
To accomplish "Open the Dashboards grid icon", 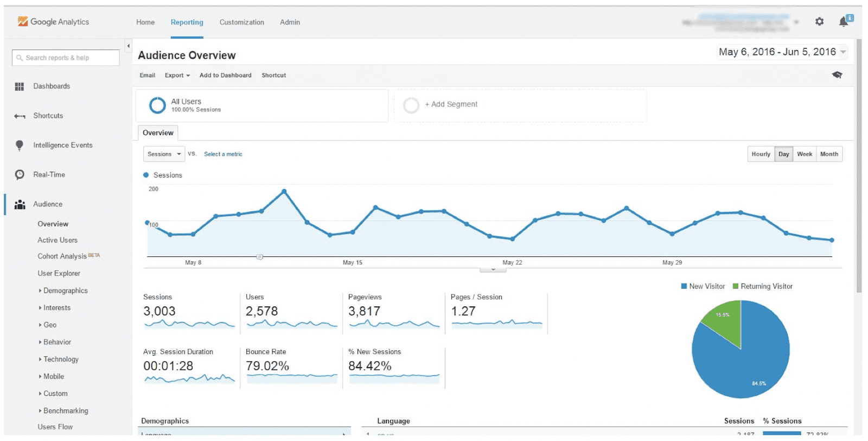I will pyautogui.click(x=20, y=86).
